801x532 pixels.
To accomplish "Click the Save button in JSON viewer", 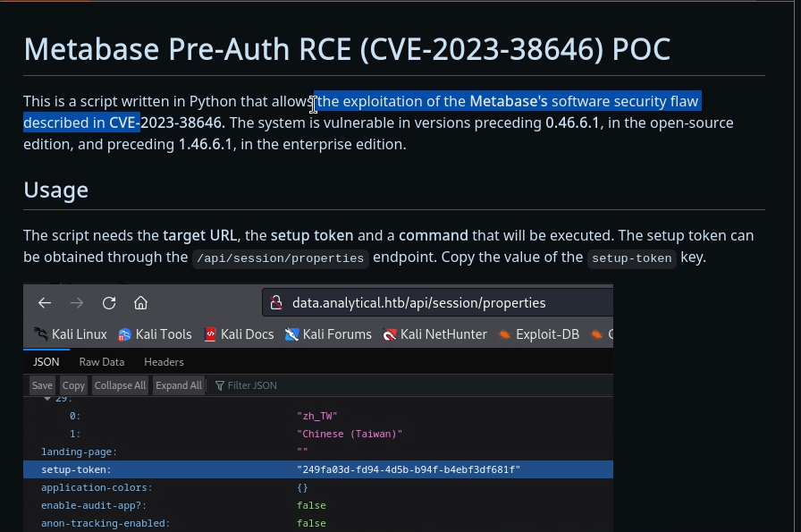I will point(42,385).
